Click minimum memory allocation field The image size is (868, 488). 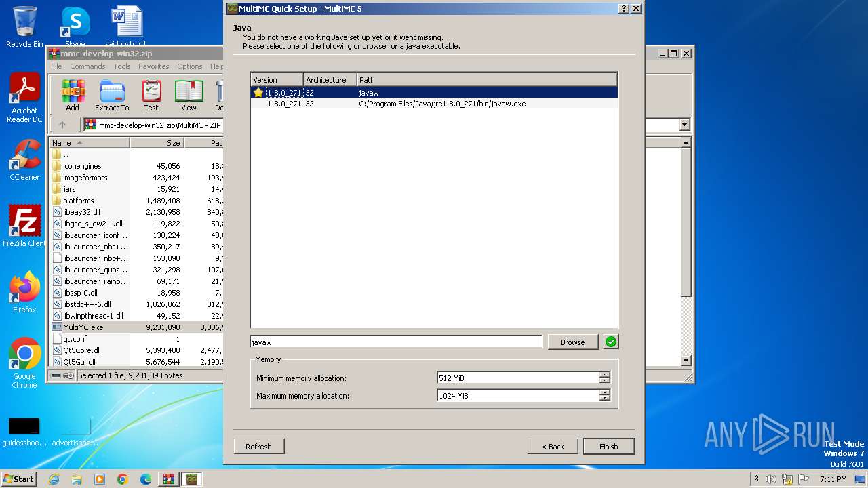(519, 378)
